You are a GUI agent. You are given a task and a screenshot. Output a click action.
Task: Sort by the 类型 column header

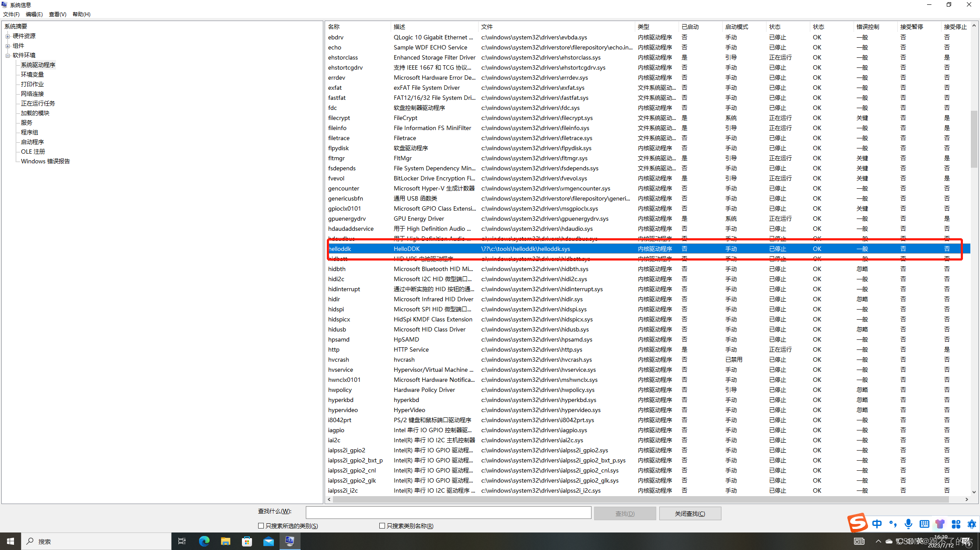[x=656, y=27]
